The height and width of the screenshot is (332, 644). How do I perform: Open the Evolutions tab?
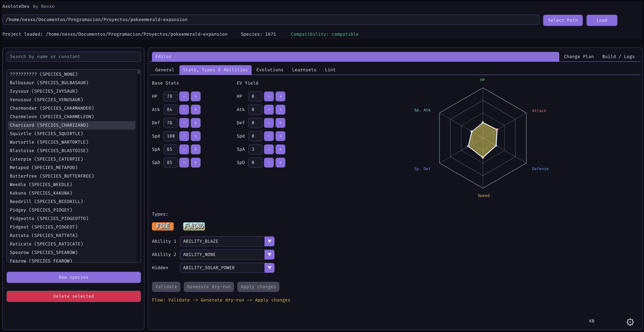click(x=270, y=70)
